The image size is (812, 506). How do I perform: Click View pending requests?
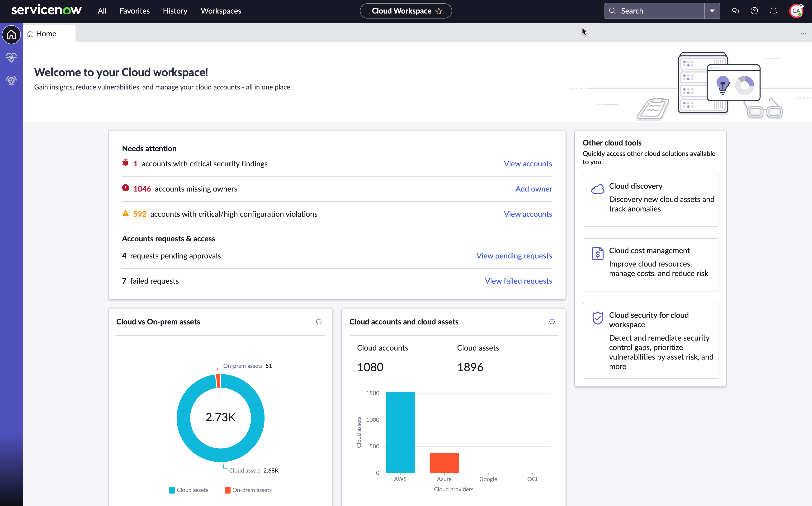514,256
